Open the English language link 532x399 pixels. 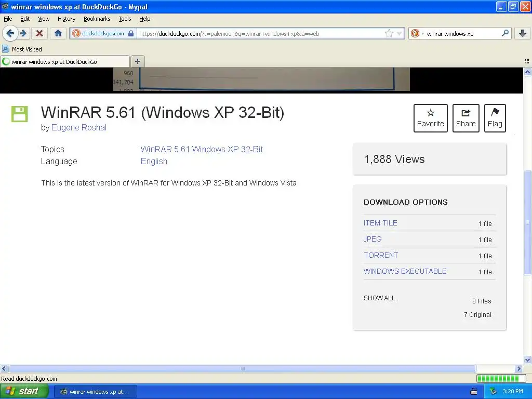(154, 161)
